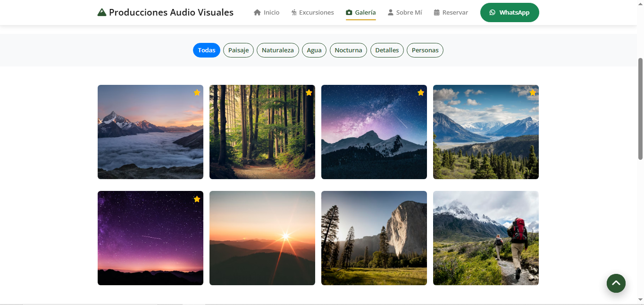Select the Todas filter pill
Screen dimensions: 644x305
coord(207,50)
